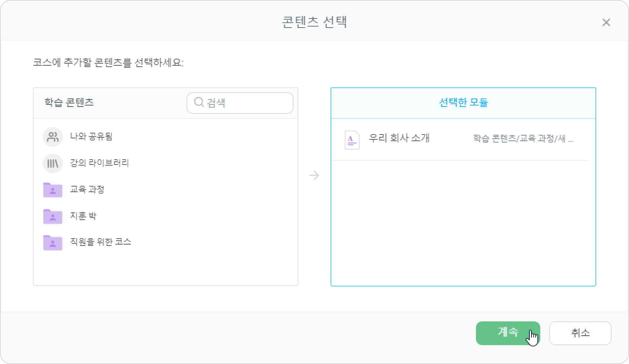This screenshot has width=629, height=364.
Task: Select 강의 라이브러리 entry
Action: (100, 163)
